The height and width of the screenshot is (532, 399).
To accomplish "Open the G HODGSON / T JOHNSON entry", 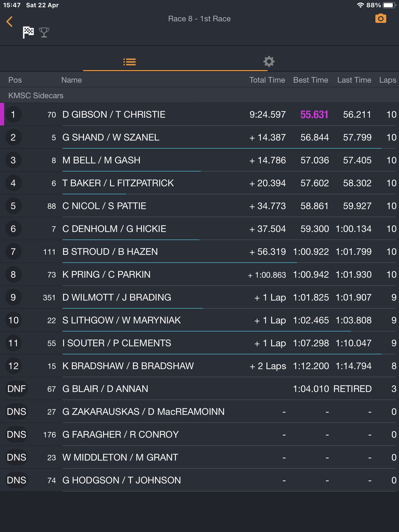I will [121, 480].
